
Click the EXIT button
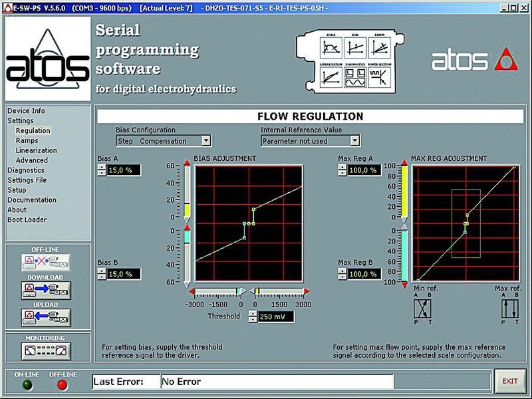point(509,381)
